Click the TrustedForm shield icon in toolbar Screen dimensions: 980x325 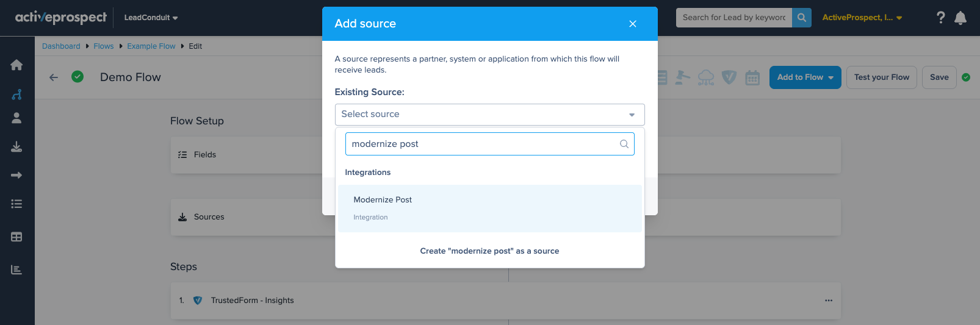point(729,77)
